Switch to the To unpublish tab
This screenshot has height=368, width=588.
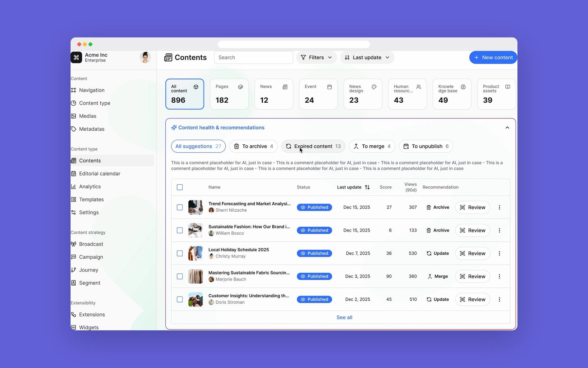[426, 146]
